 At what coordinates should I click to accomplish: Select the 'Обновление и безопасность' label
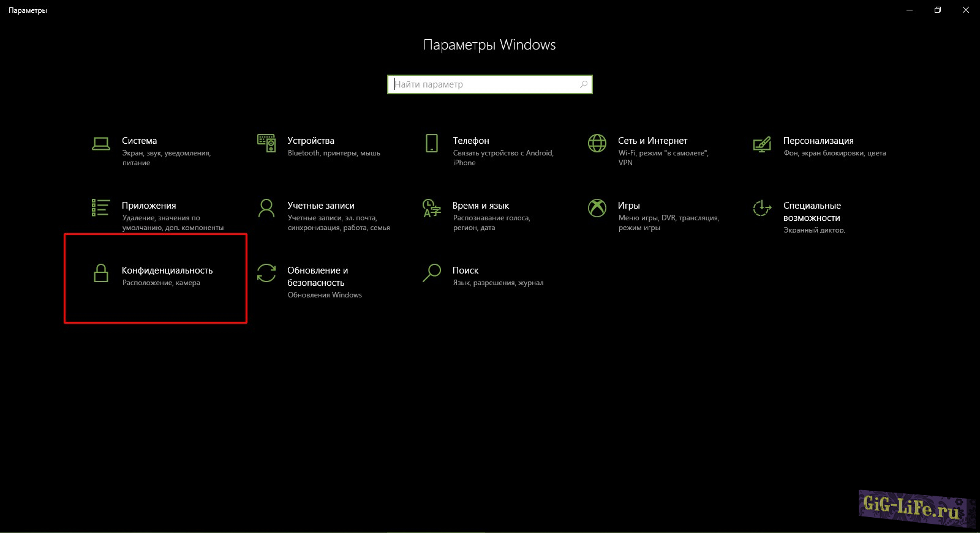[x=317, y=277]
